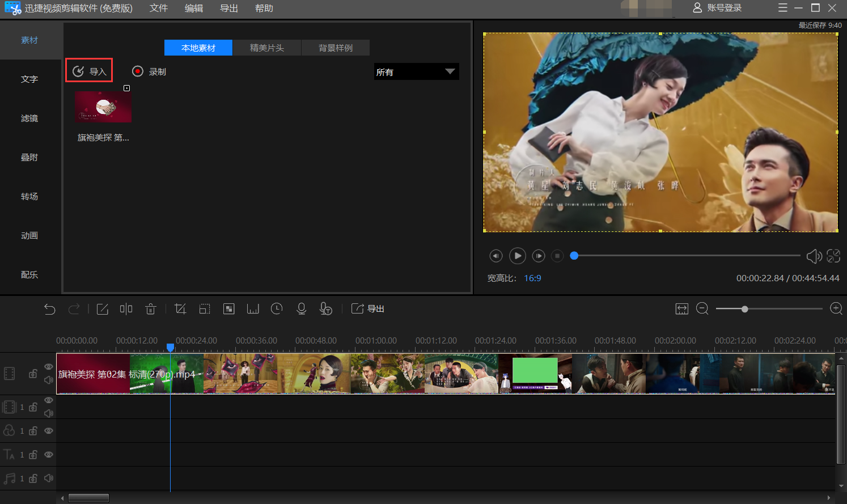
Task: Click the zoom out magnifier icon
Action: pyautogui.click(x=702, y=308)
